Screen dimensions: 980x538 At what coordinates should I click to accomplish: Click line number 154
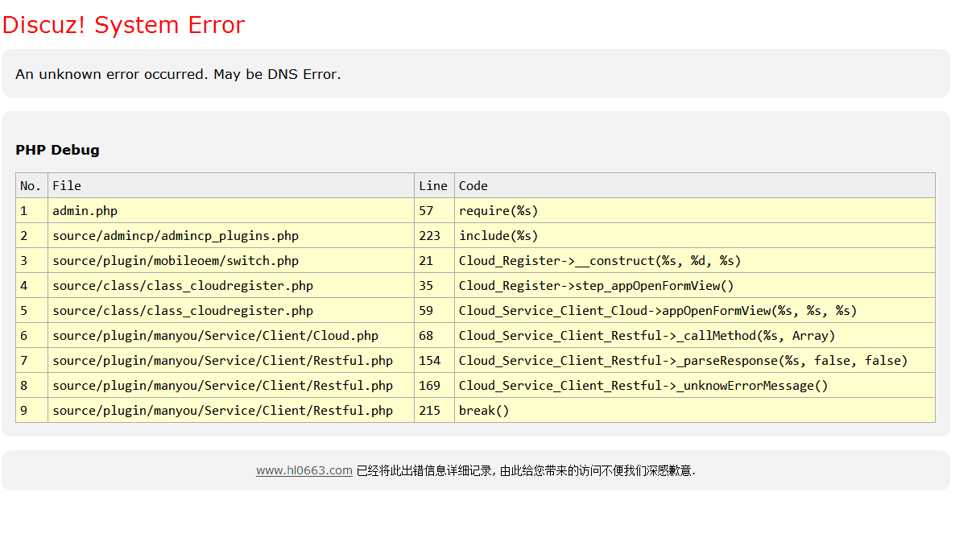(435, 361)
